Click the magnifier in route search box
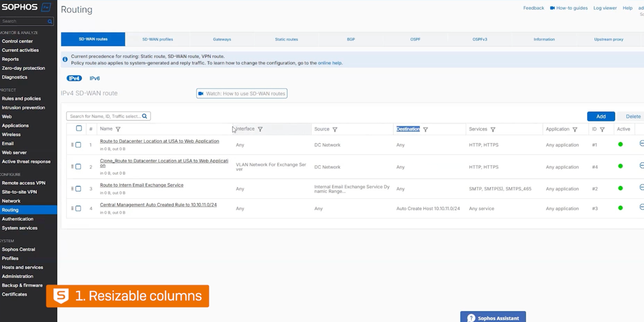Screen dimensions: 644x322 coord(145,116)
